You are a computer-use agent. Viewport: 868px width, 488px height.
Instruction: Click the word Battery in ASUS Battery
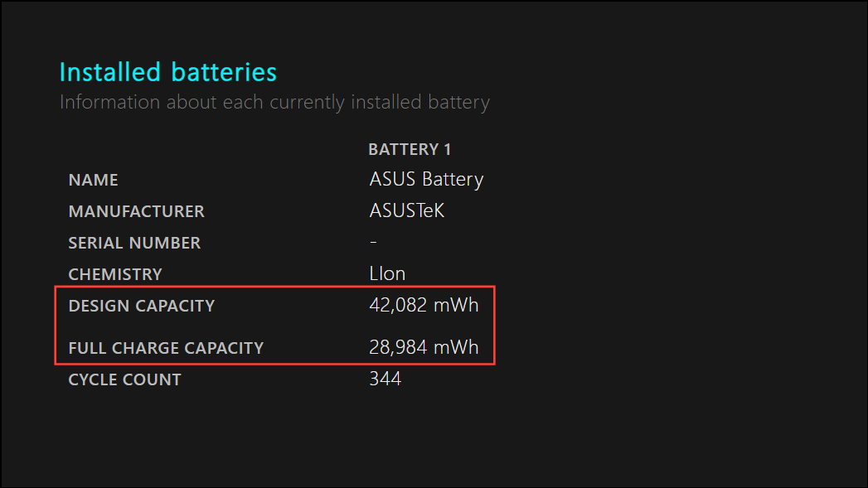click(453, 180)
